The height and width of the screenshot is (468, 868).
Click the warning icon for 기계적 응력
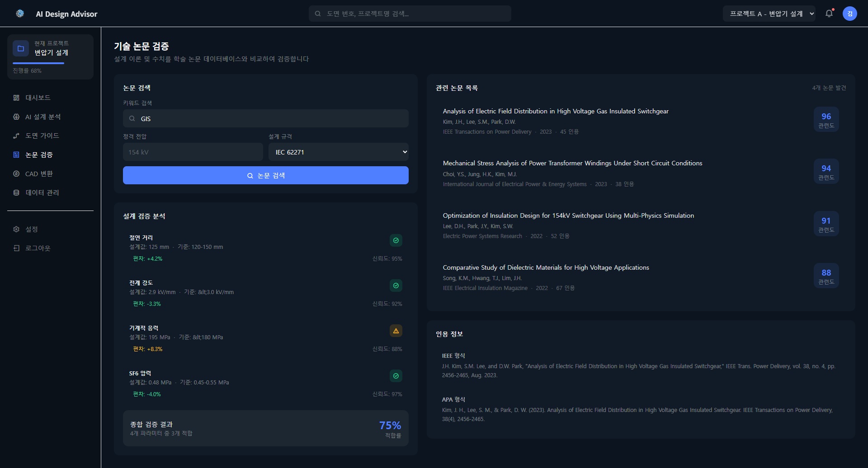click(x=396, y=331)
